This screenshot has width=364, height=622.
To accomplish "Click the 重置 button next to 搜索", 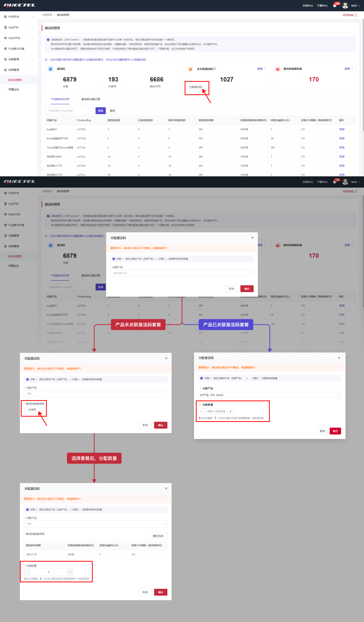I will point(112,111).
